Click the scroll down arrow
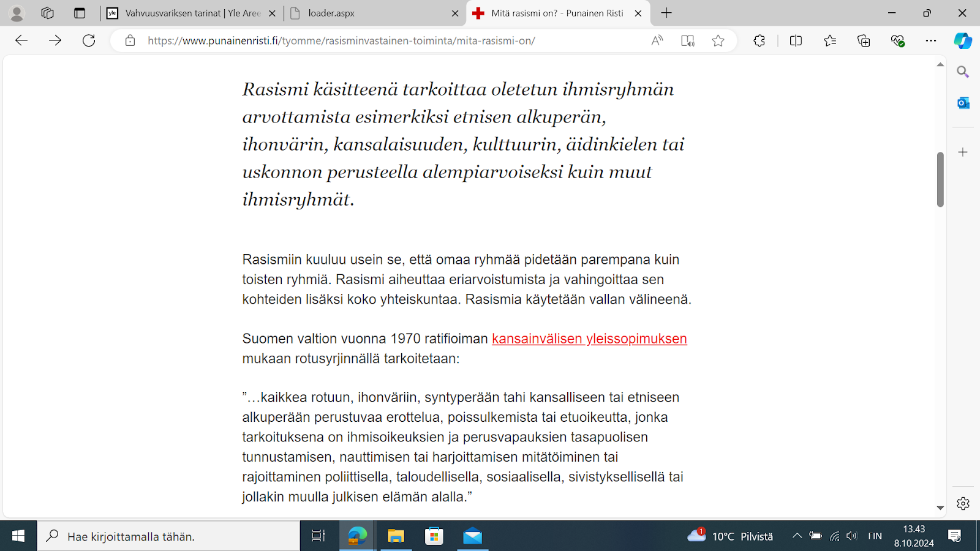Viewport: 980px width, 551px height. tap(940, 508)
